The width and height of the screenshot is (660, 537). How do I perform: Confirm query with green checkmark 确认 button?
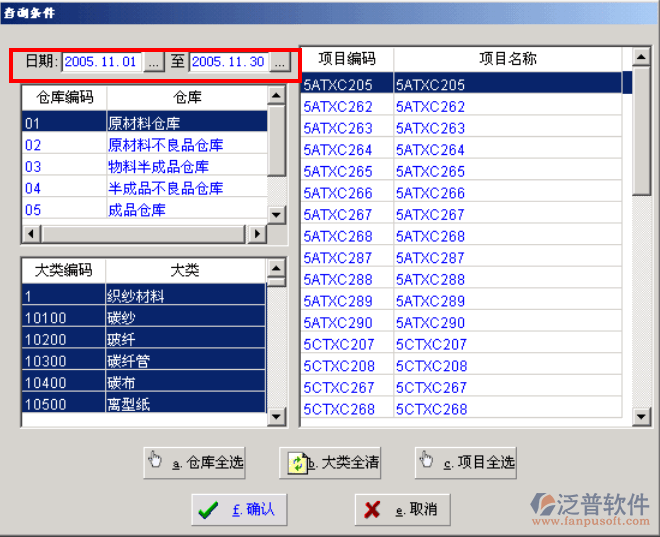[239, 510]
